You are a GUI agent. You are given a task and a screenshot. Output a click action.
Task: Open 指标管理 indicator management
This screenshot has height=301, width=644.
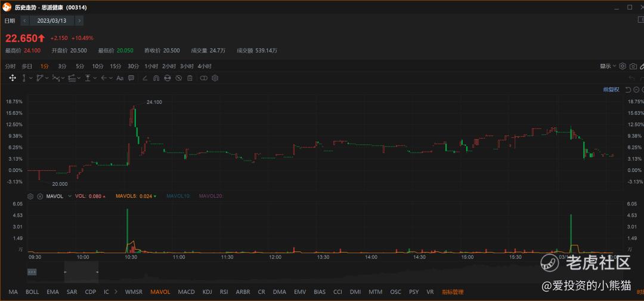click(x=453, y=292)
